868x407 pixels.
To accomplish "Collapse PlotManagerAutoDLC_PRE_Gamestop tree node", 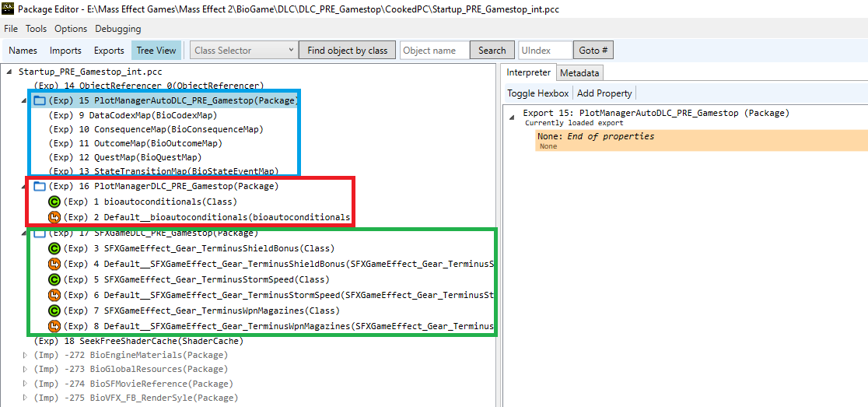I will pos(25,101).
